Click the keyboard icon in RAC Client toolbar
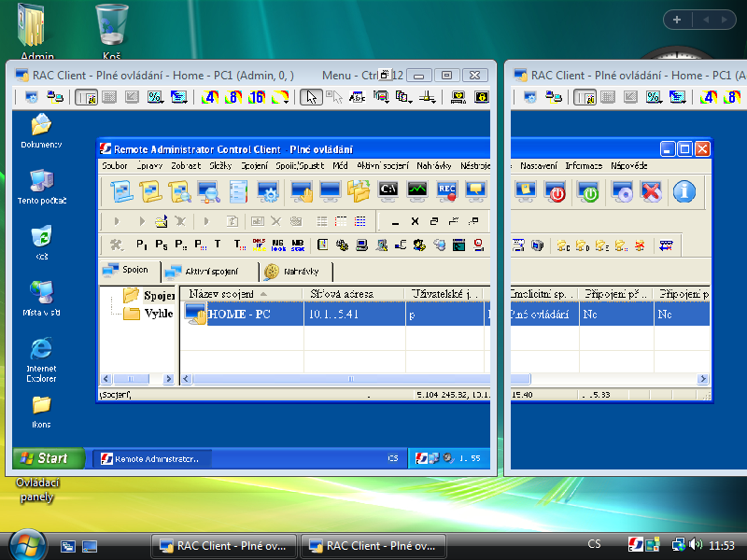 [458, 98]
